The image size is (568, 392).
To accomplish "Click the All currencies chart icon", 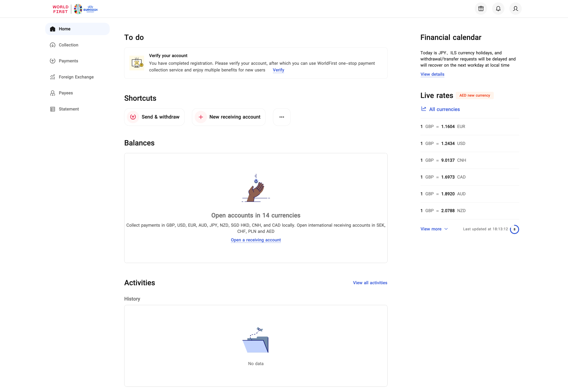I will coord(424,109).
